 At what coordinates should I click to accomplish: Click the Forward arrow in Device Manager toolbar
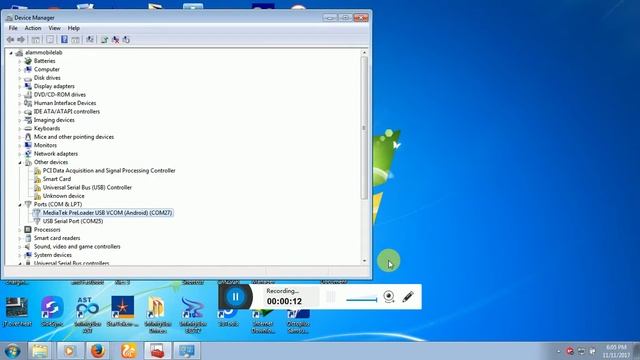pos(21,40)
